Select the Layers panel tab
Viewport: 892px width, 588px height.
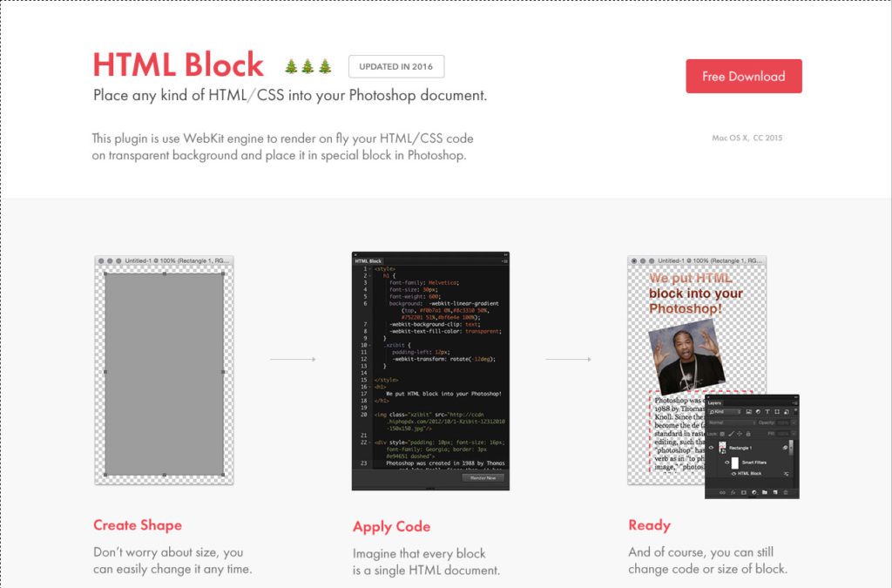click(x=714, y=402)
